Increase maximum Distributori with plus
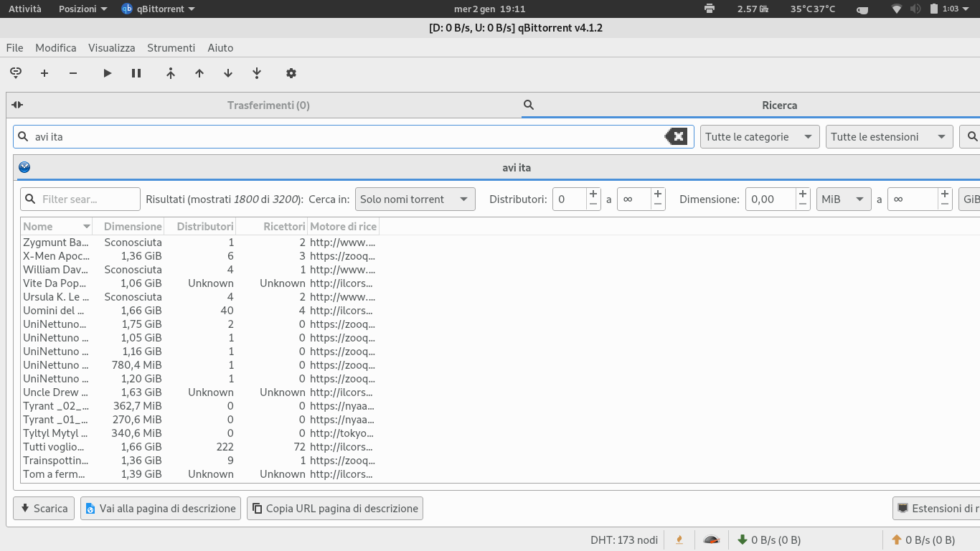Screen dimensions: 980x551 coord(658,194)
